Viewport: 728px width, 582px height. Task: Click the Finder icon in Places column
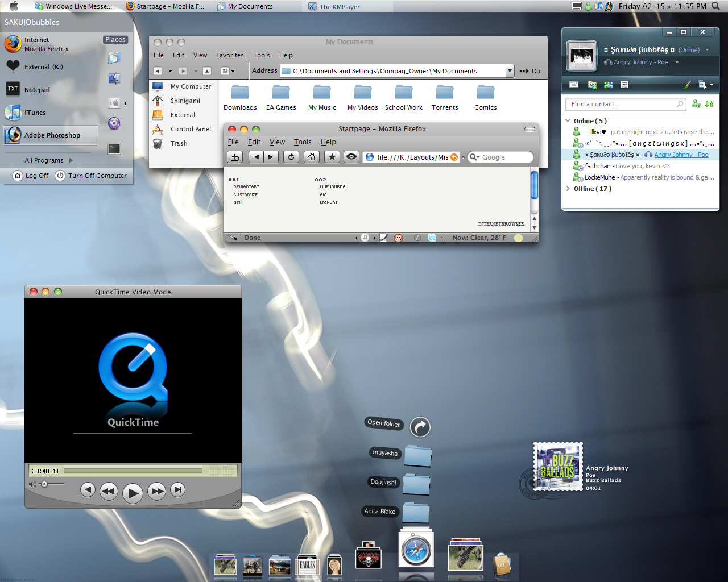pyautogui.click(x=114, y=78)
